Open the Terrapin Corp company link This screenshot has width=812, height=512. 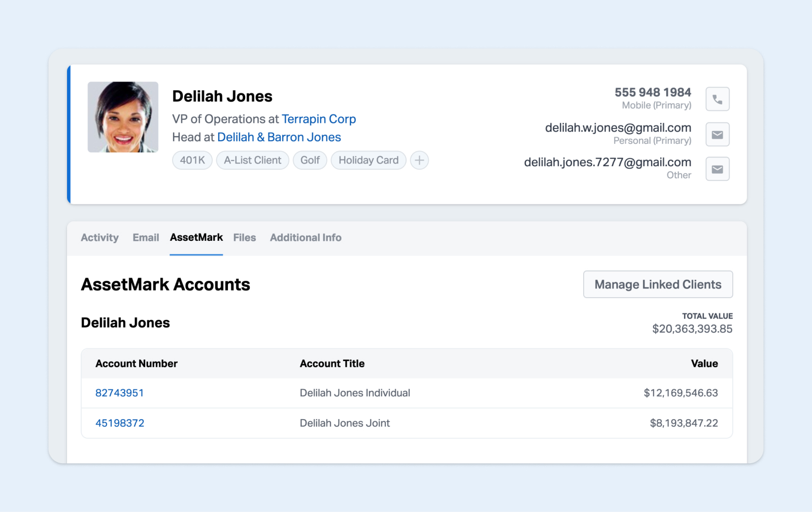point(319,119)
